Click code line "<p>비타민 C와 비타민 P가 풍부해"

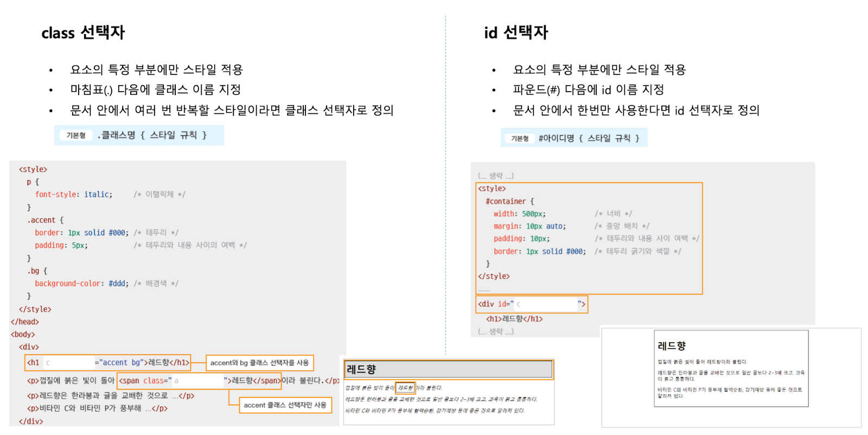click(97, 408)
